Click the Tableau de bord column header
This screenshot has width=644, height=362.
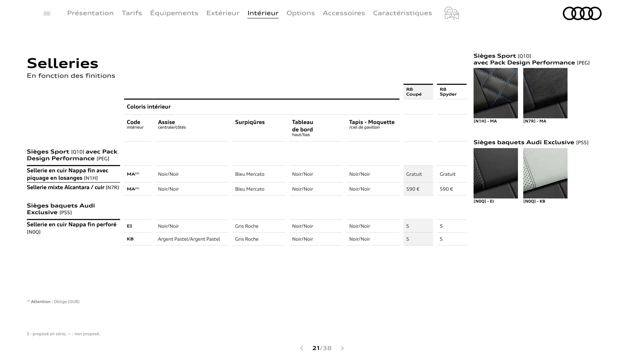click(x=303, y=128)
